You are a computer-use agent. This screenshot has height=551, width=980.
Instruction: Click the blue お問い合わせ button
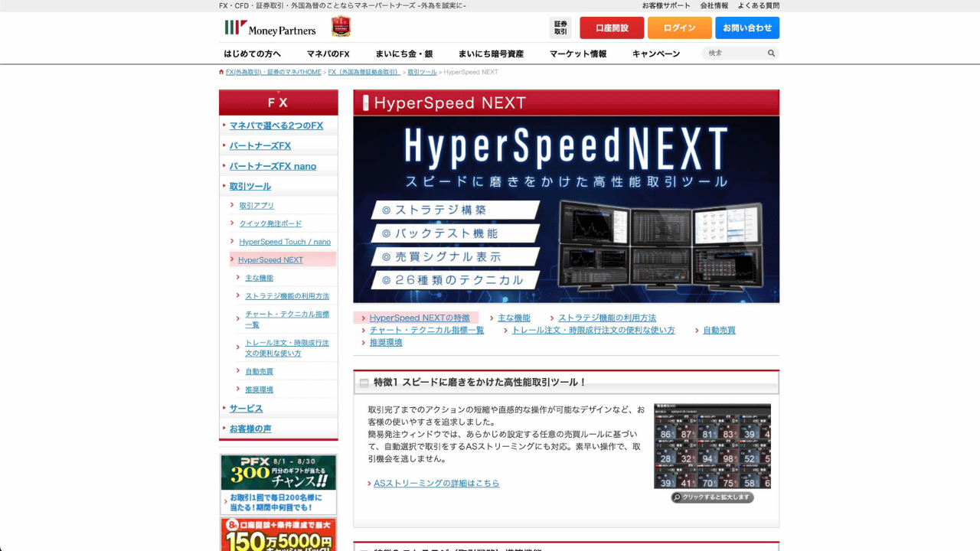pyautogui.click(x=747, y=28)
